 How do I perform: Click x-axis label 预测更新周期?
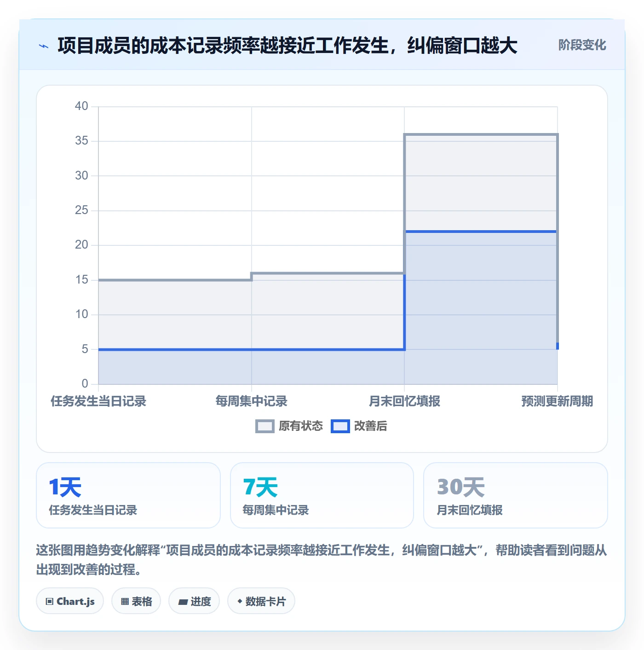[x=557, y=401]
